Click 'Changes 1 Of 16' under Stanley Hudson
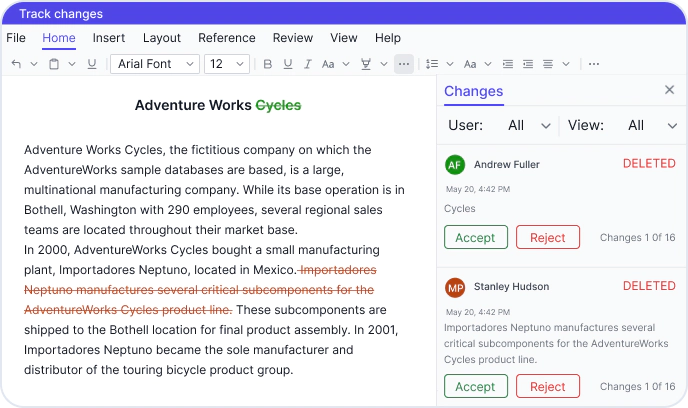 [637, 387]
